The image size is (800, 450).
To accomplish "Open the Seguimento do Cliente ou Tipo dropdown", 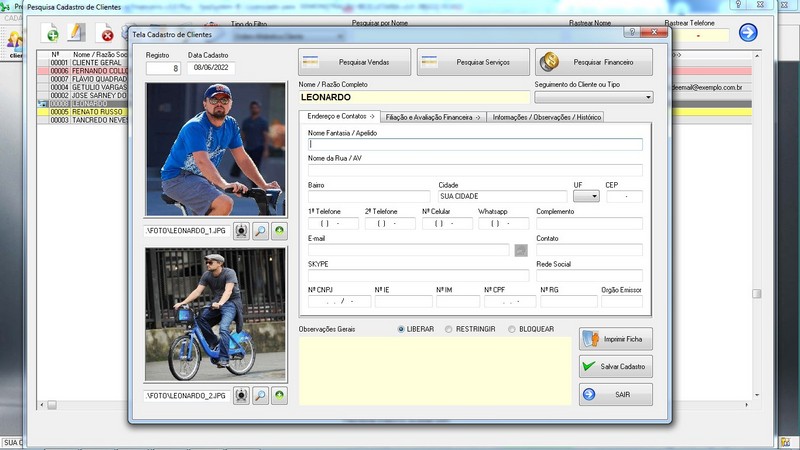I will tap(648, 98).
